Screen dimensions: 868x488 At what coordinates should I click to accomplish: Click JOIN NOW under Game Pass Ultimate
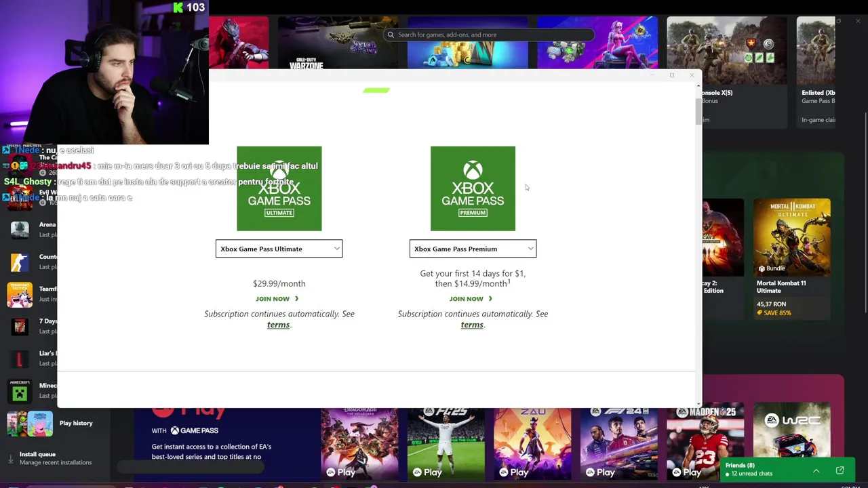[277, 299]
